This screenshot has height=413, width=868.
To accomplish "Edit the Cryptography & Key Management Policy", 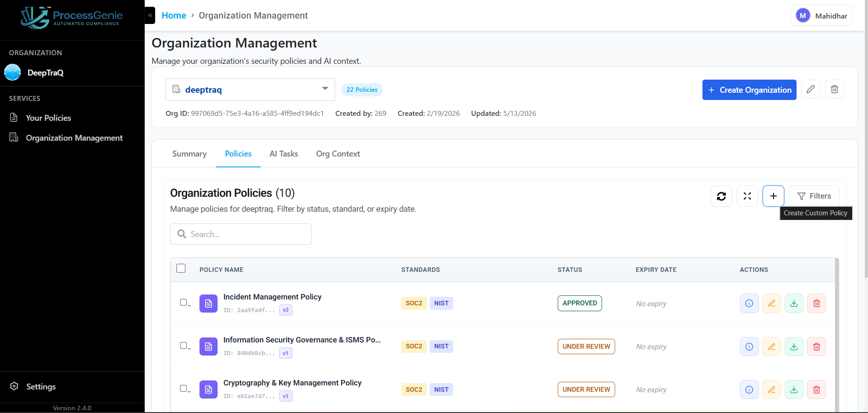I will point(772,389).
